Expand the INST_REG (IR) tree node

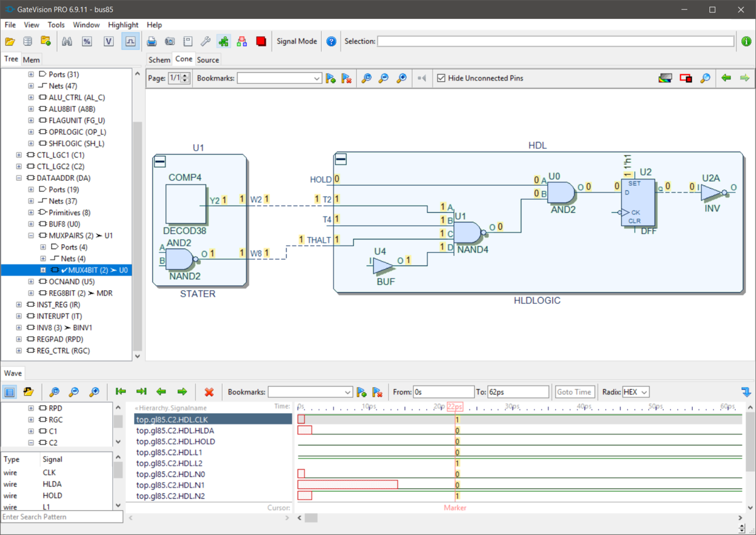tap(19, 304)
